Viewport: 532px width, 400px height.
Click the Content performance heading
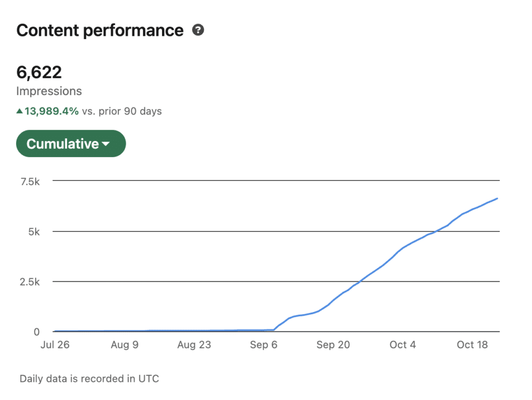point(100,31)
